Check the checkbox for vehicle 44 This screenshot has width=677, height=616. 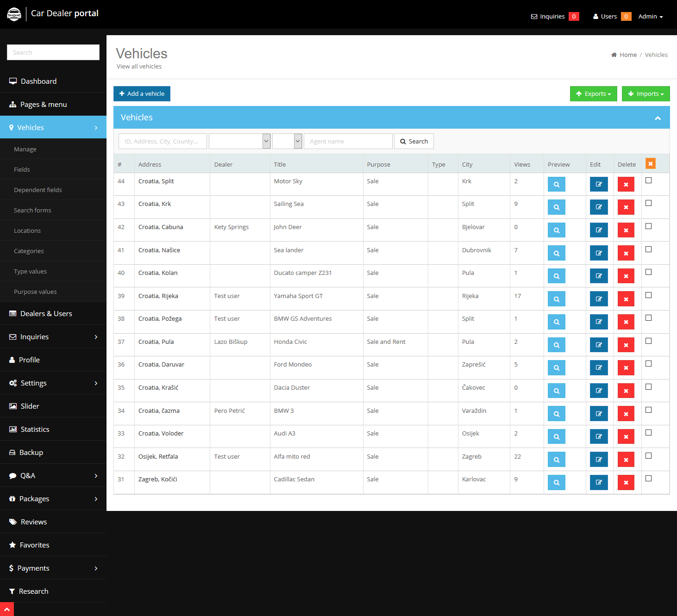click(648, 180)
